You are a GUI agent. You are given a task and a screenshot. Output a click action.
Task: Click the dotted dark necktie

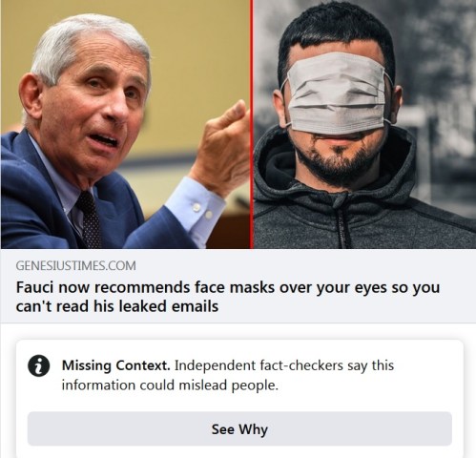(89, 219)
